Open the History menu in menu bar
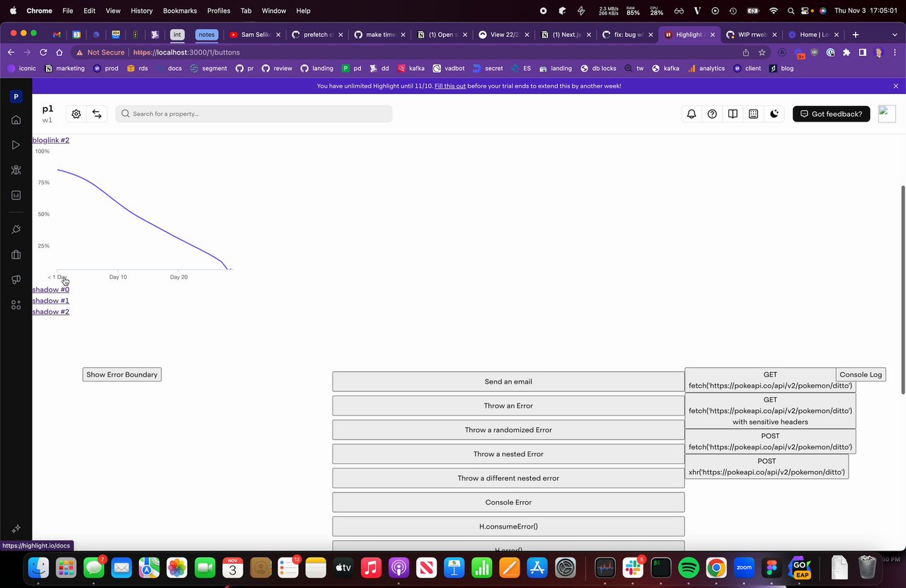906x588 pixels. pyautogui.click(x=142, y=11)
